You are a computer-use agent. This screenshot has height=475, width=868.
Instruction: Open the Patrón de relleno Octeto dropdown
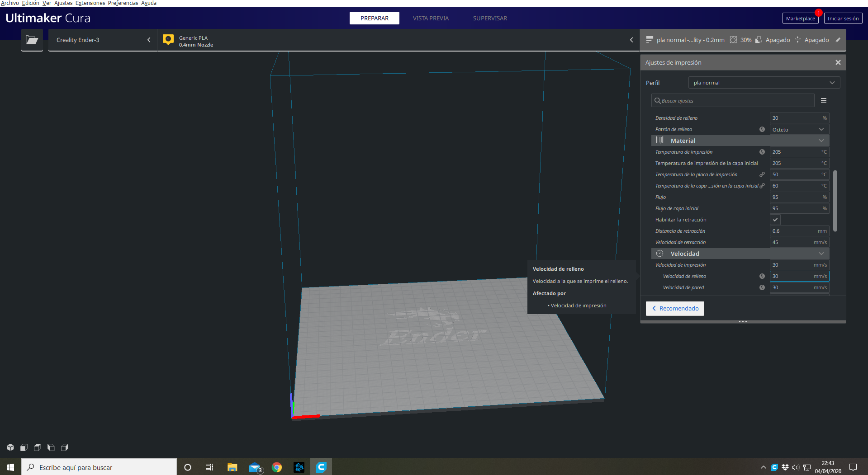pos(799,129)
